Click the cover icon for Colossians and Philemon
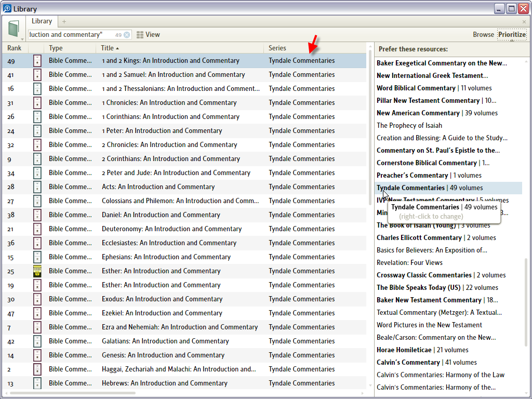532x399 pixels. (37, 201)
